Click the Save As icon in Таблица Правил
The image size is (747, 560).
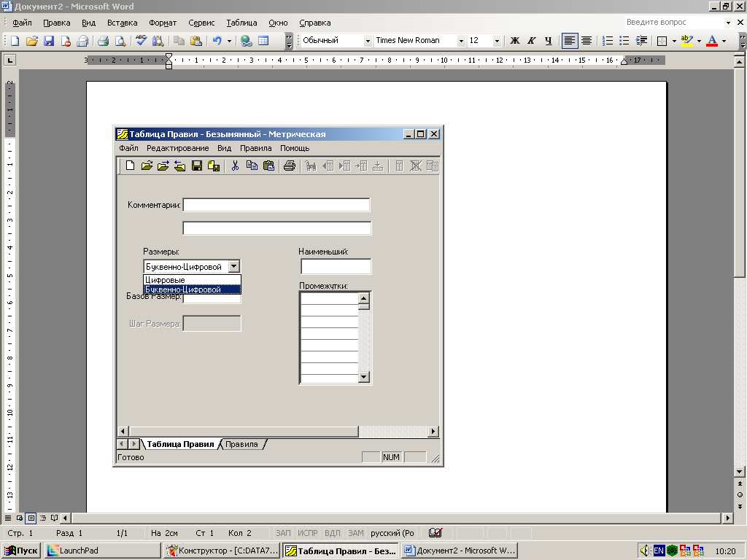tap(214, 166)
